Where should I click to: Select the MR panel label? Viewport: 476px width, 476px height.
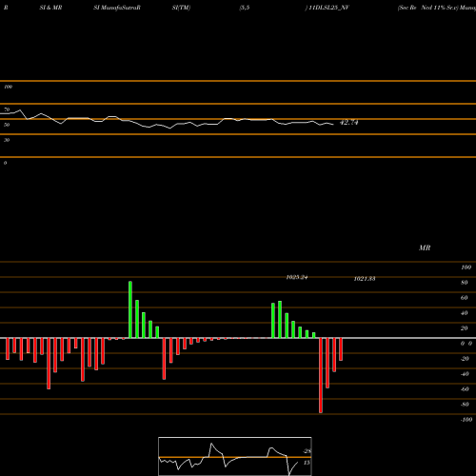pos(425,248)
